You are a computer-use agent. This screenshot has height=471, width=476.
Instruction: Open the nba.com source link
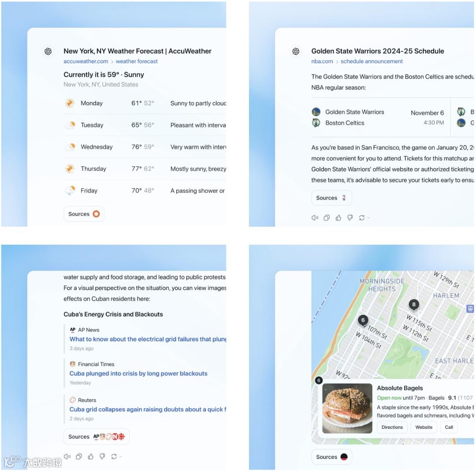point(322,61)
